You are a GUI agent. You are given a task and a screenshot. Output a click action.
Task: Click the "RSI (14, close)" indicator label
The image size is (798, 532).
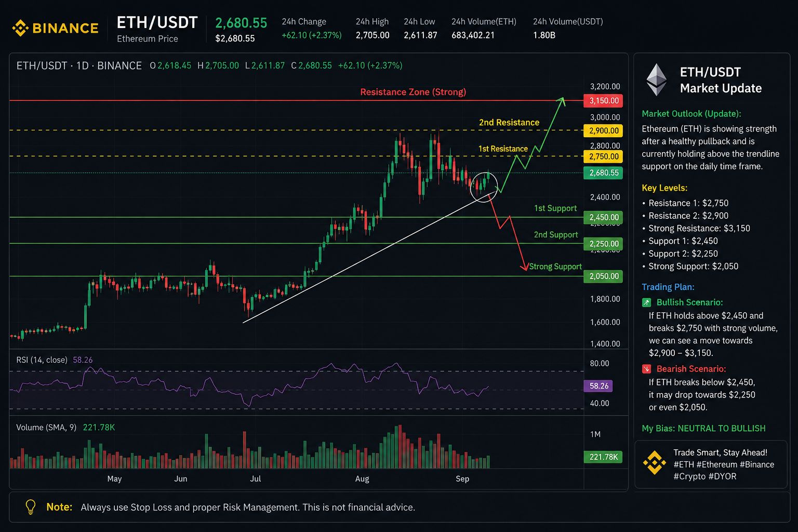coord(42,360)
